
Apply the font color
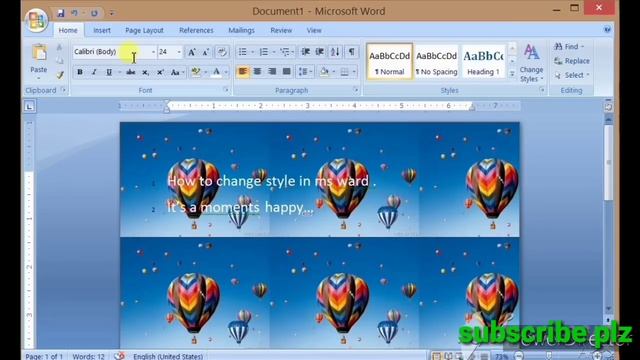pyautogui.click(x=217, y=72)
